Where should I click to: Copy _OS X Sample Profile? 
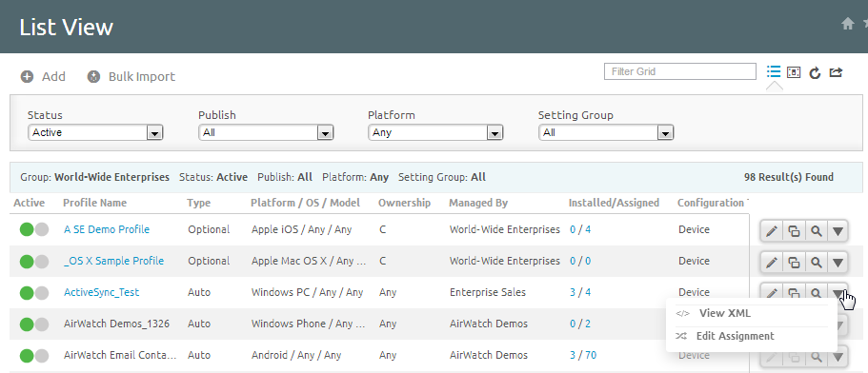(794, 263)
